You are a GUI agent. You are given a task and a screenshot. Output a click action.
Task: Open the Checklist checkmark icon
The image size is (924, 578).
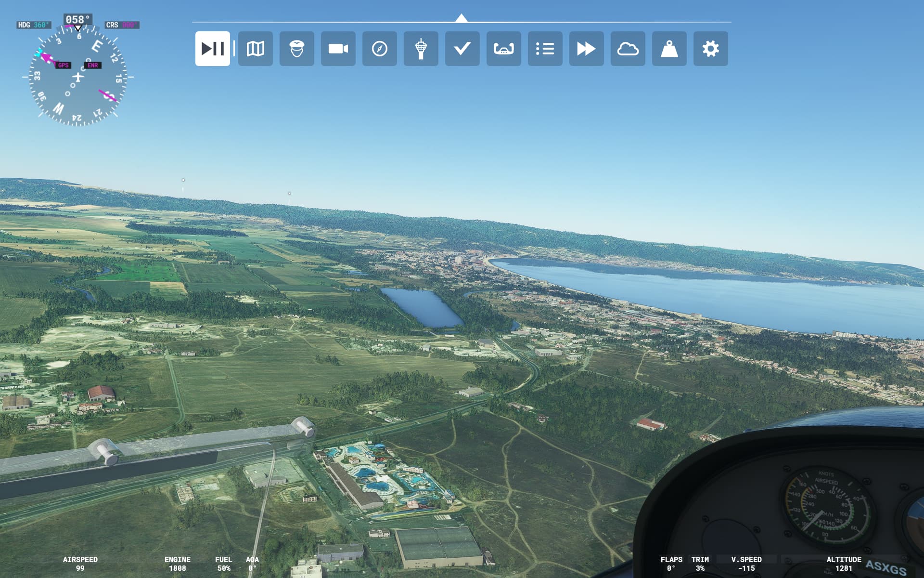(462, 49)
